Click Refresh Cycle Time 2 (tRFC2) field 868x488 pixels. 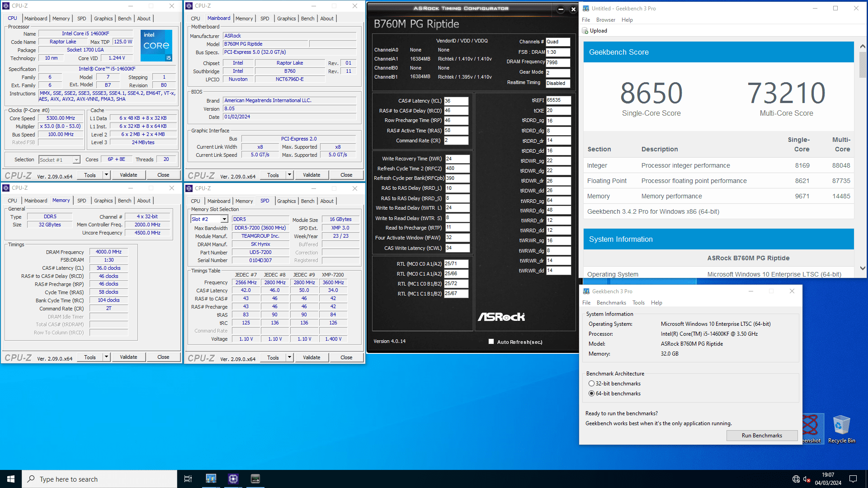(x=458, y=169)
